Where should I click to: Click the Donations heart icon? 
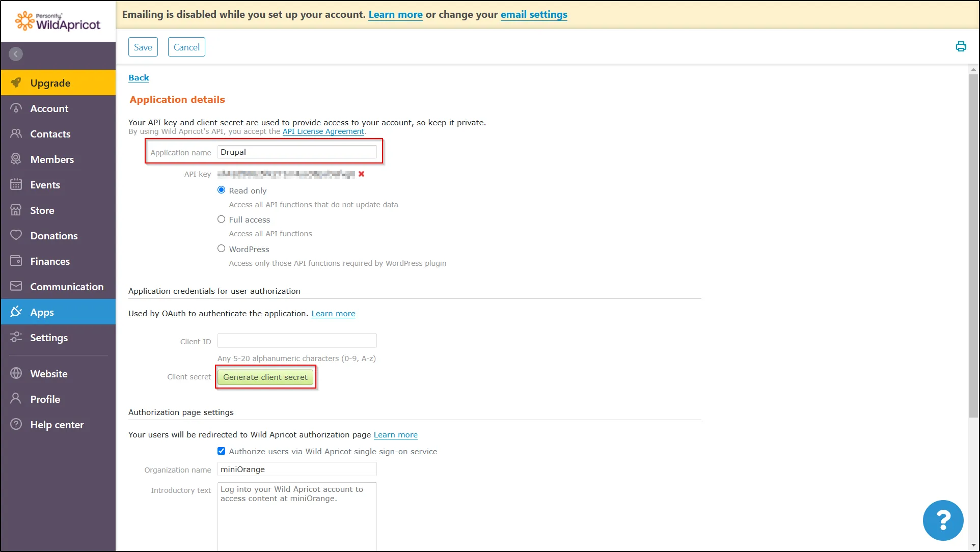[16, 235]
